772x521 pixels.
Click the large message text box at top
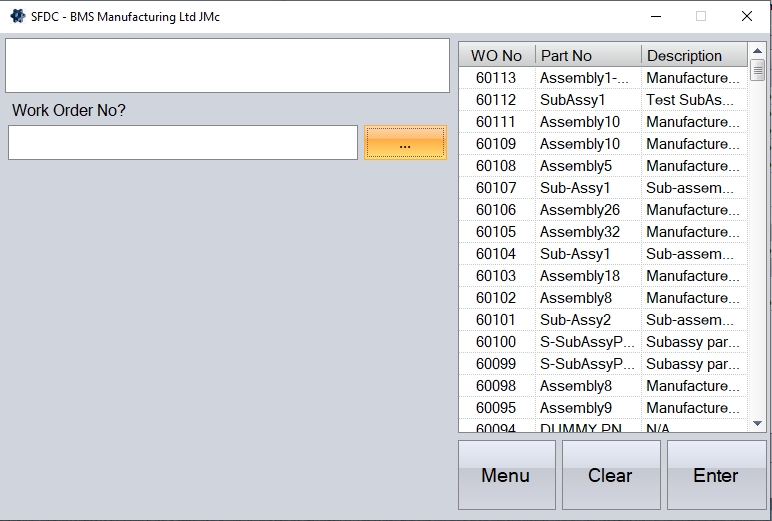[x=228, y=66]
